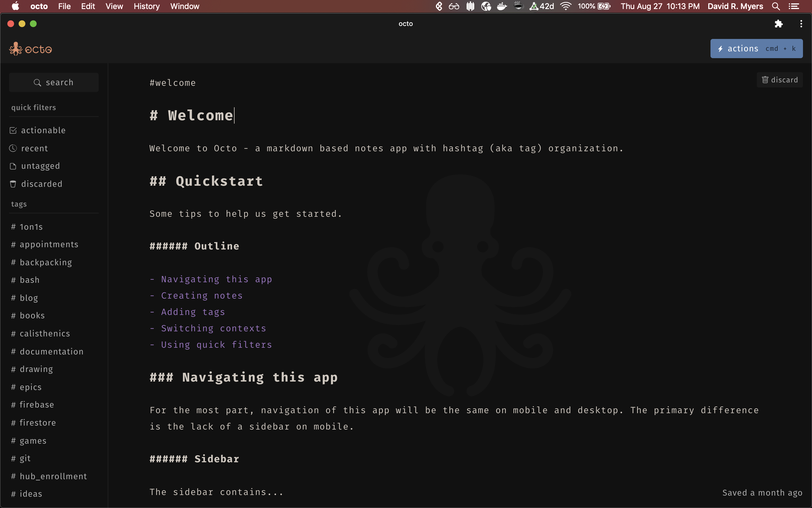
Task: Open the View menu
Action: (114, 6)
